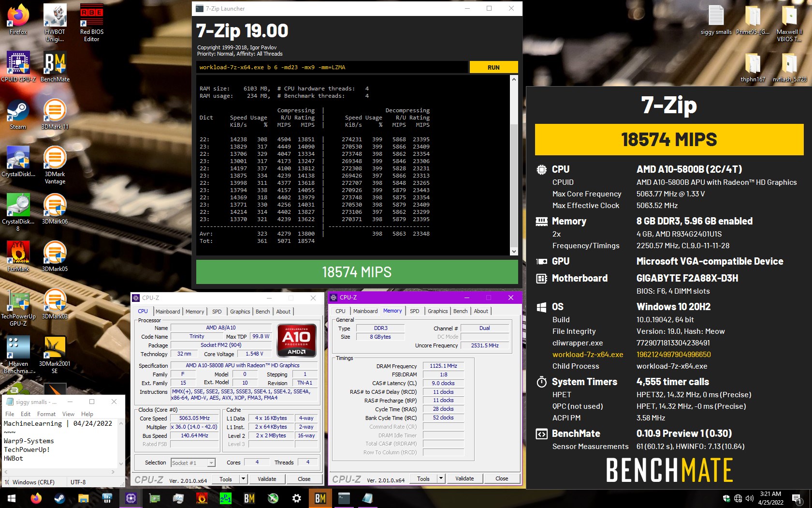Open the Bench tab in the left CPU-Z window

pyautogui.click(x=263, y=312)
